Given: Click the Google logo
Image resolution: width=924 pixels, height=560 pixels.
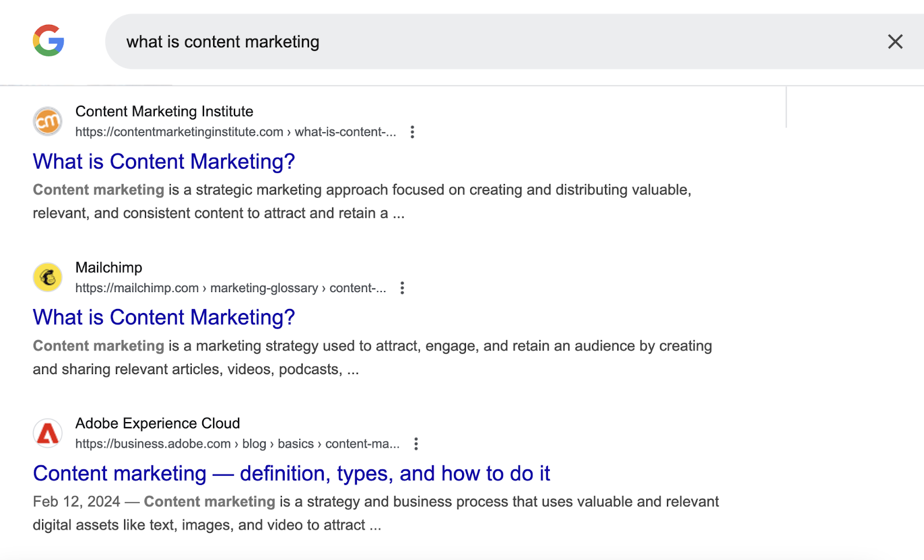Looking at the screenshot, I should pyautogui.click(x=49, y=41).
